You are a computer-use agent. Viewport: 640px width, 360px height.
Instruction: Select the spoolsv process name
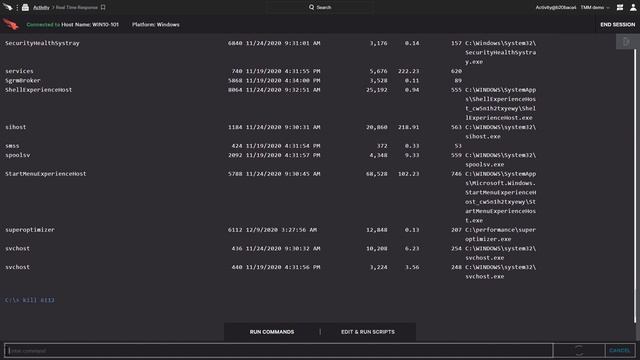click(18, 155)
